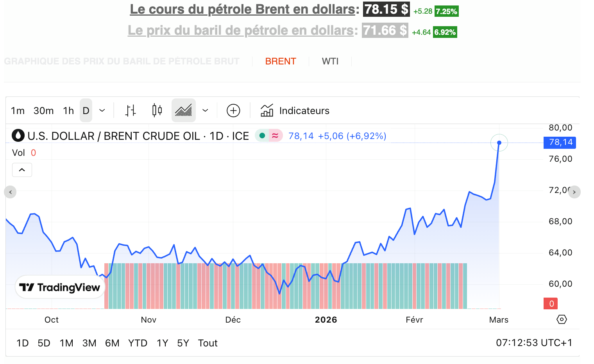
Task: Click the compare/add symbol plus icon
Action: pos(233,111)
